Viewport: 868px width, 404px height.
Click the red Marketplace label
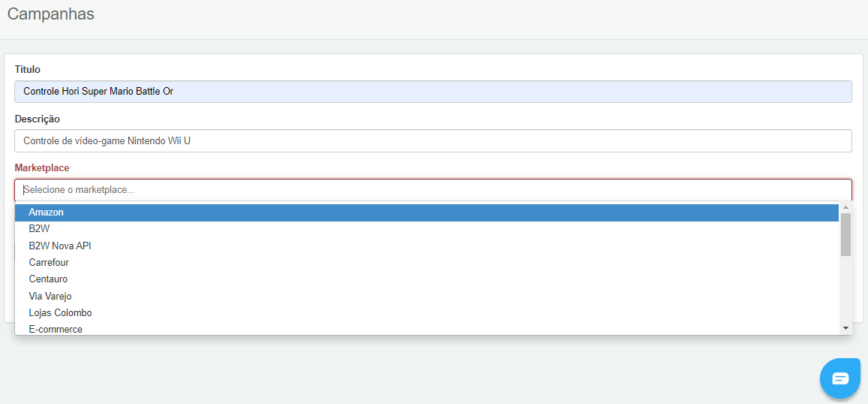click(42, 167)
